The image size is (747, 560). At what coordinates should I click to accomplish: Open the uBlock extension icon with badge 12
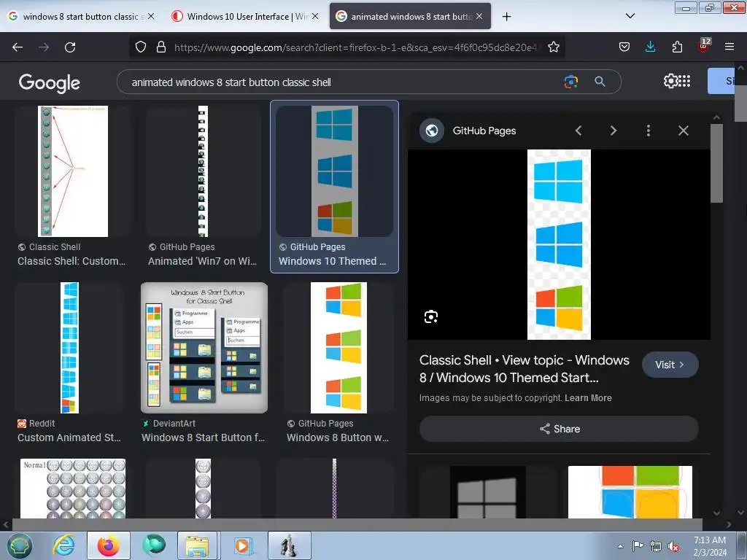(704, 46)
